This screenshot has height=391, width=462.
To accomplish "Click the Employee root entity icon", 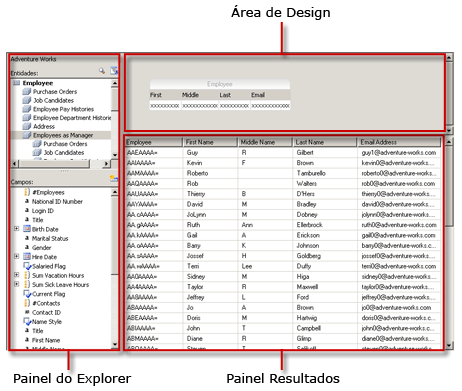I will [x=16, y=83].
